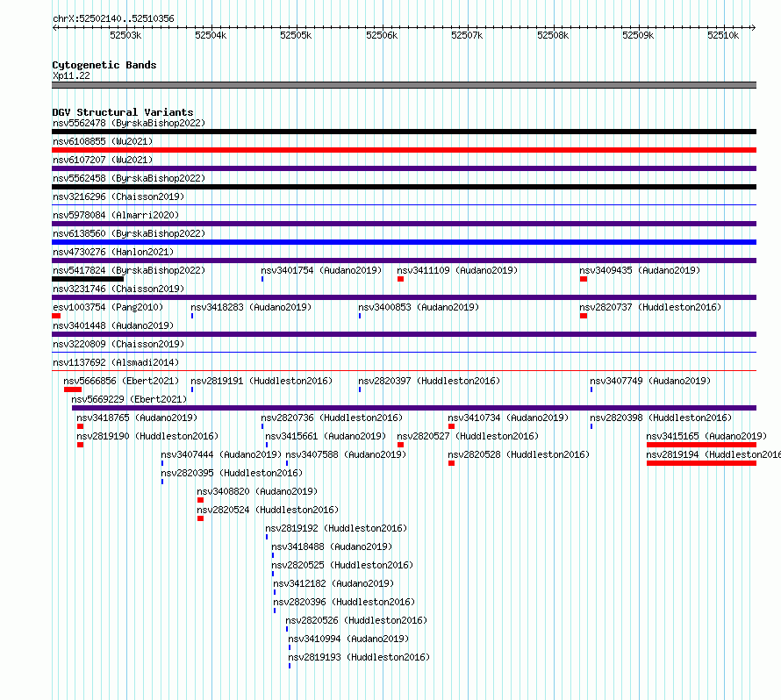This screenshot has width=781, height=700.
Task: Click nsv2820396 (Huddleston2016) label
Action: (x=344, y=602)
